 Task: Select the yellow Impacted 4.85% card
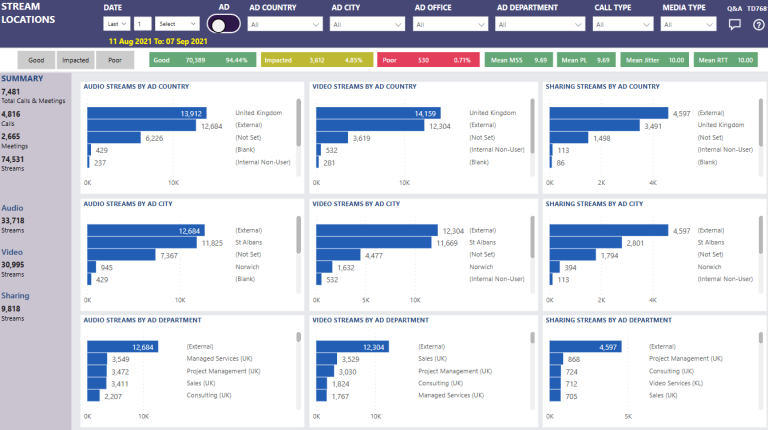pos(317,60)
